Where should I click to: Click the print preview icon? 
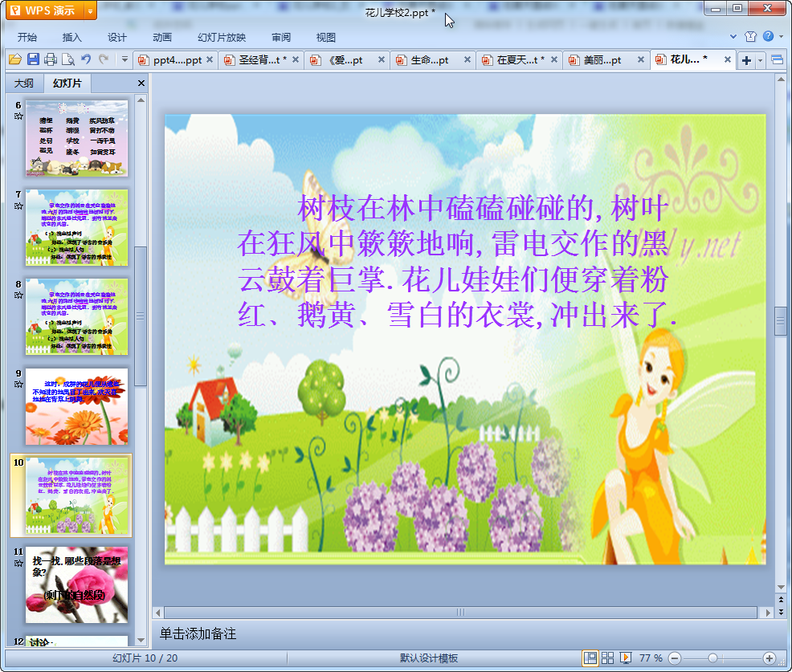[68, 59]
